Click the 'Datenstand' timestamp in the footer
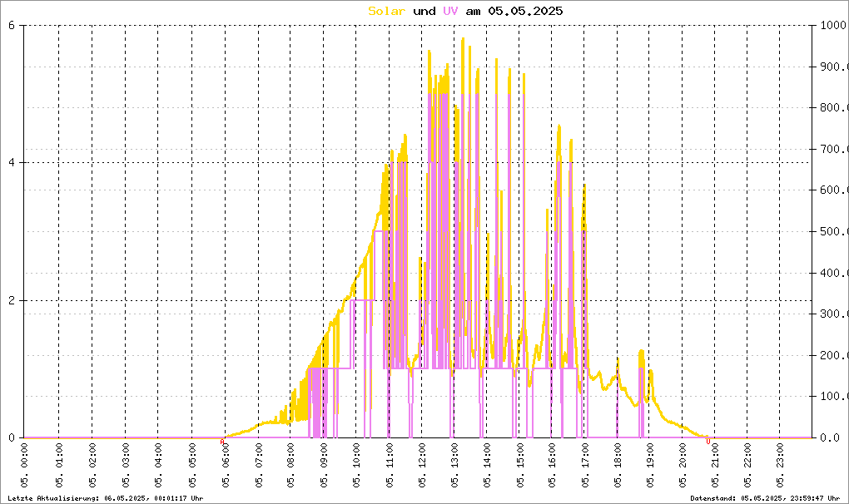849x504 pixels. pos(765,498)
